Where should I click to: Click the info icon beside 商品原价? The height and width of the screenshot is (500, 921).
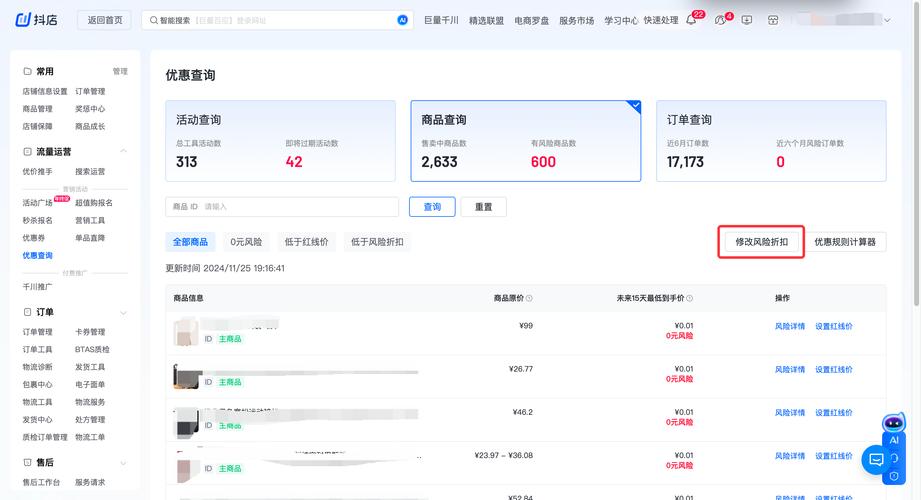tap(529, 298)
